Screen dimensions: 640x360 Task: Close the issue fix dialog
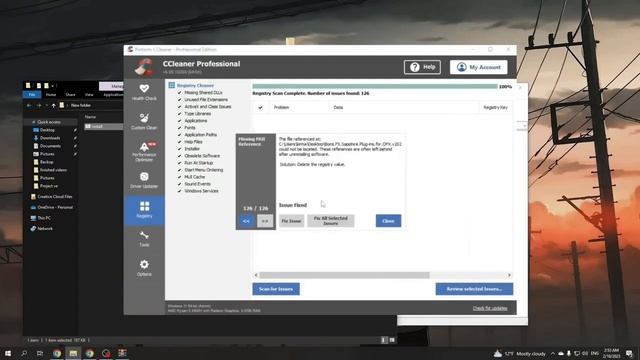click(388, 221)
